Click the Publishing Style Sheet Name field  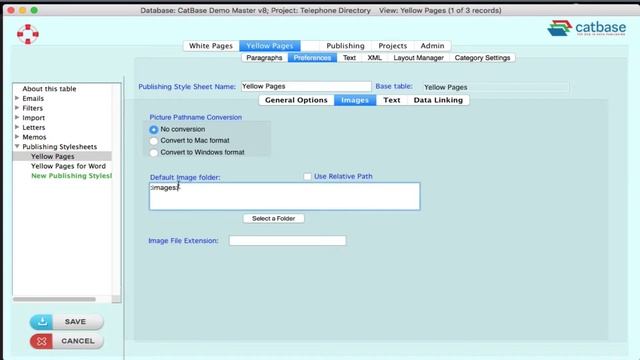pyautogui.click(x=306, y=87)
